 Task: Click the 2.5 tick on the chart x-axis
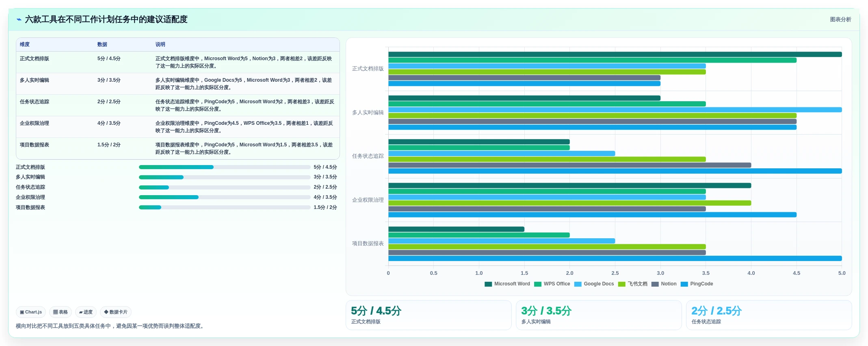pos(615,273)
